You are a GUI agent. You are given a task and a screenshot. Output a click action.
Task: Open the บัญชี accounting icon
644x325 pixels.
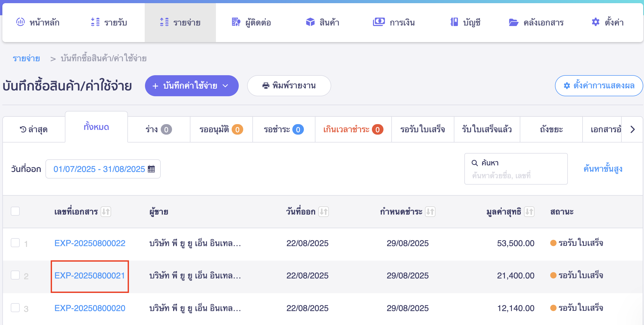click(454, 22)
